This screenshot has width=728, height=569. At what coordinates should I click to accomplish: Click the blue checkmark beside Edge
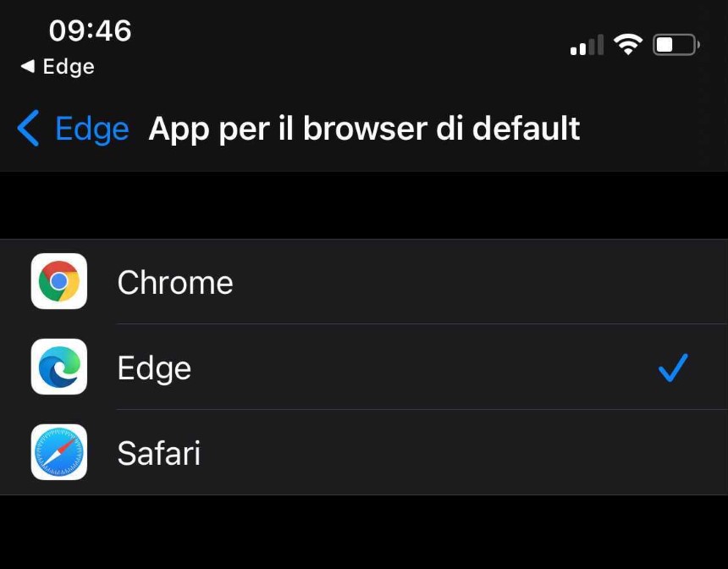(x=673, y=367)
